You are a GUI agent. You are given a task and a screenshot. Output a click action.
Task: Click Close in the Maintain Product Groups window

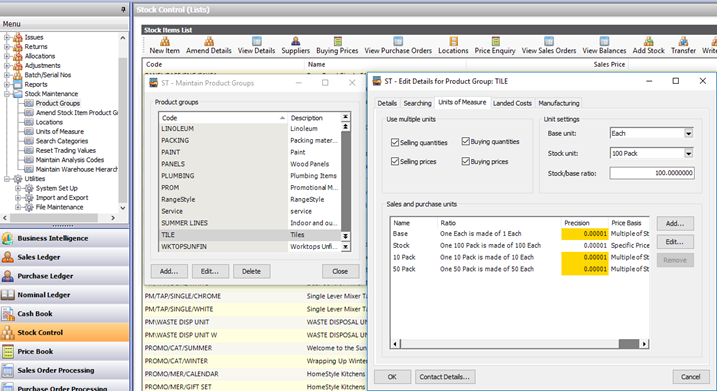coord(340,271)
